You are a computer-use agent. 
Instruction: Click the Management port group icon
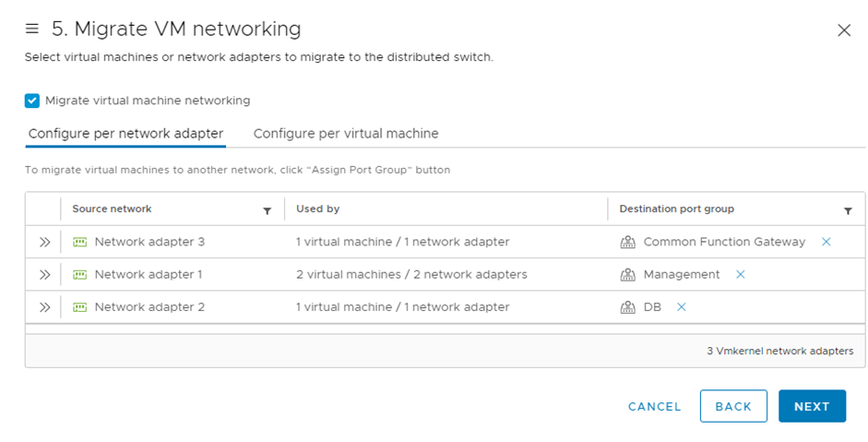click(x=628, y=274)
